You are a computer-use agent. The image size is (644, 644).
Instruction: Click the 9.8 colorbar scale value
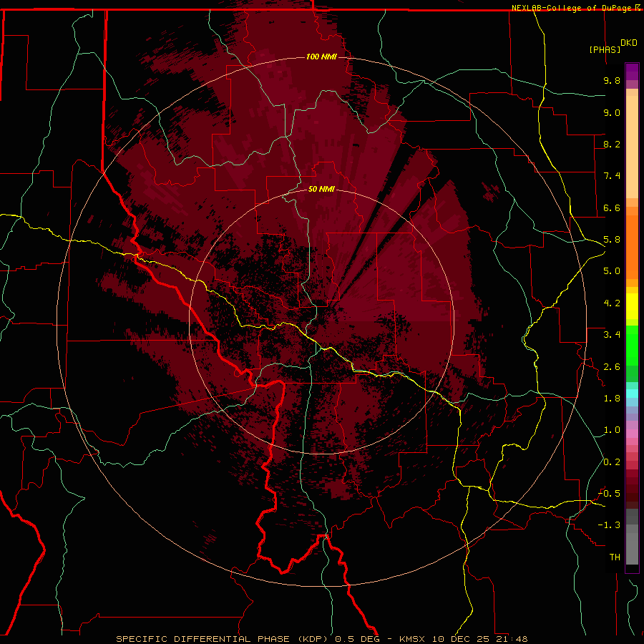(612, 80)
